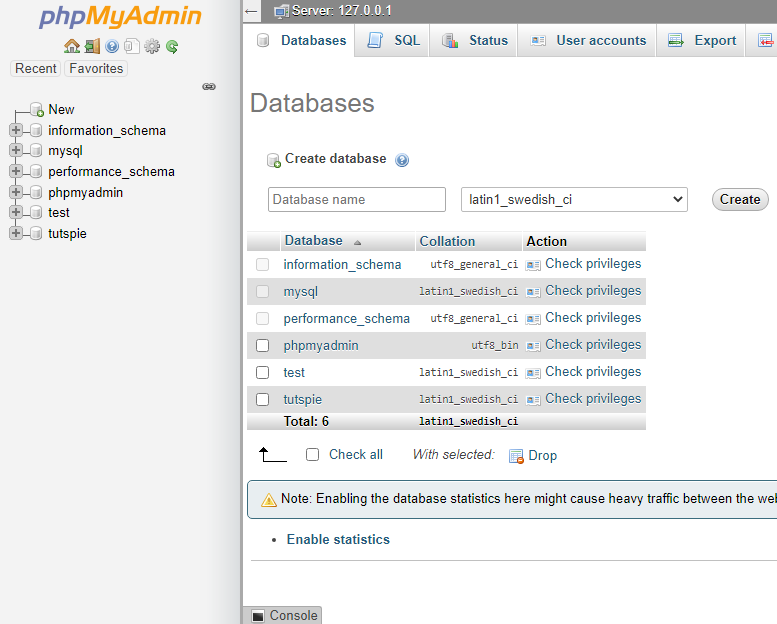
Task: Open the latin1_swedish_ci collation dropdown
Action: [574, 200]
